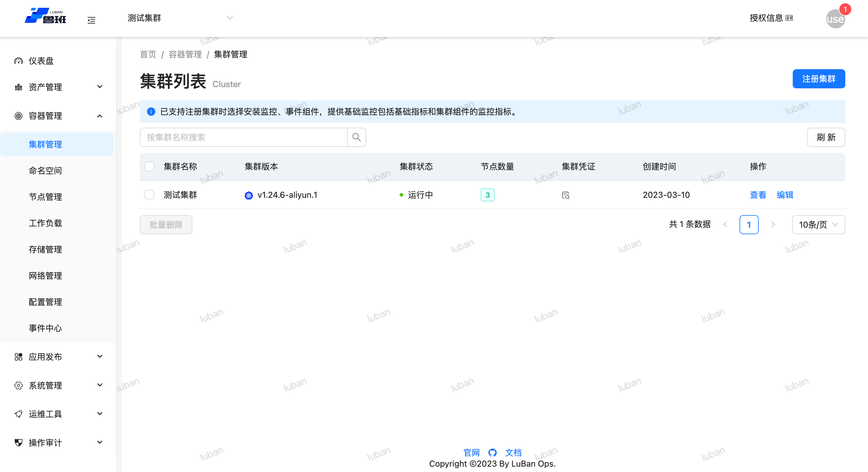The width and height of the screenshot is (868, 472).
Task: Click the 编辑 link for 测试集群
Action: point(785,195)
